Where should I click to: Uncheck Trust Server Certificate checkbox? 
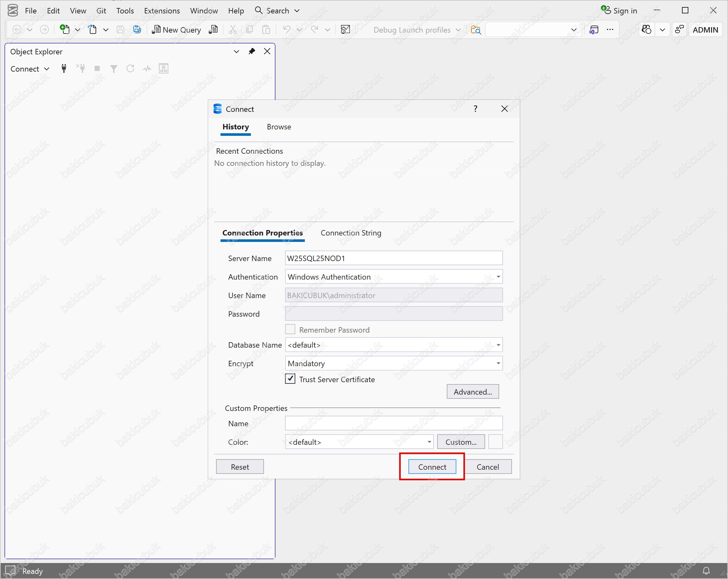(290, 379)
